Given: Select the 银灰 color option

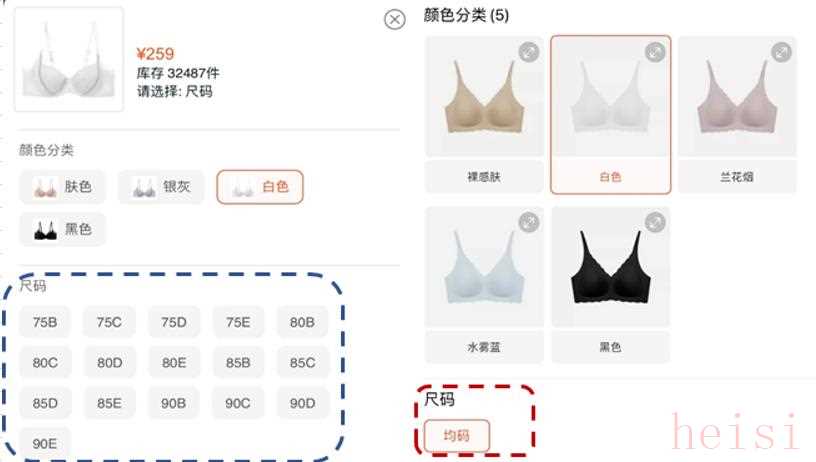Looking at the screenshot, I should 161,187.
